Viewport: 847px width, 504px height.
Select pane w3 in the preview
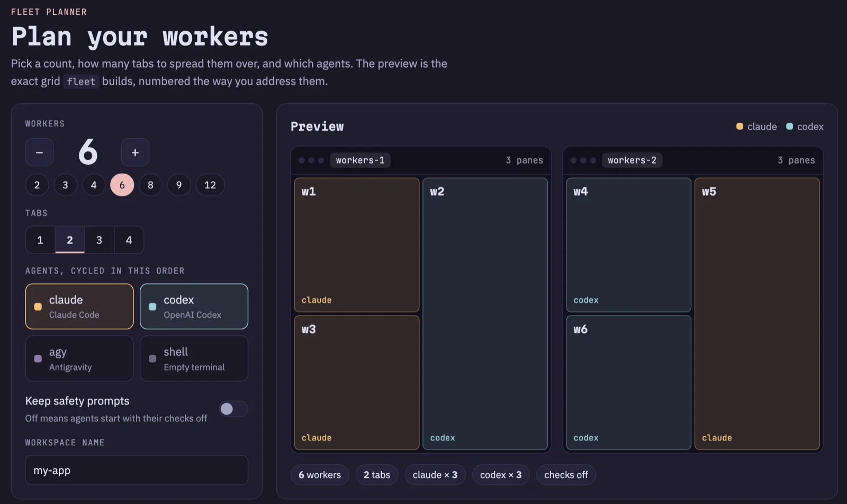tap(357, 383)
